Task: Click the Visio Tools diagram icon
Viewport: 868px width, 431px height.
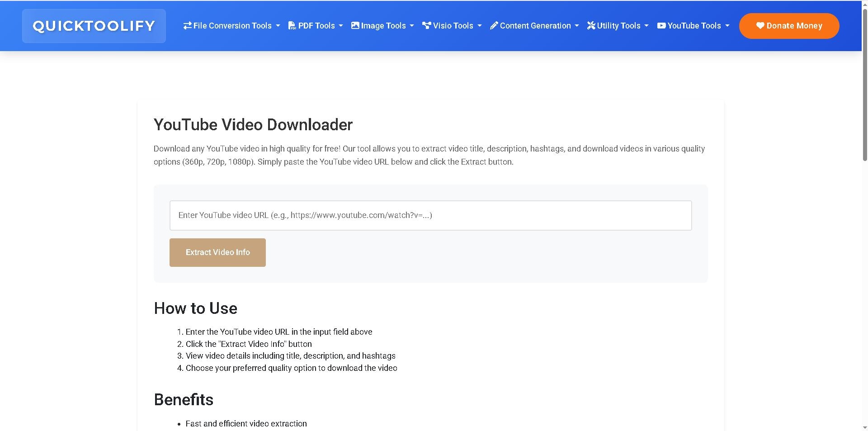Action: click(426, 26)
